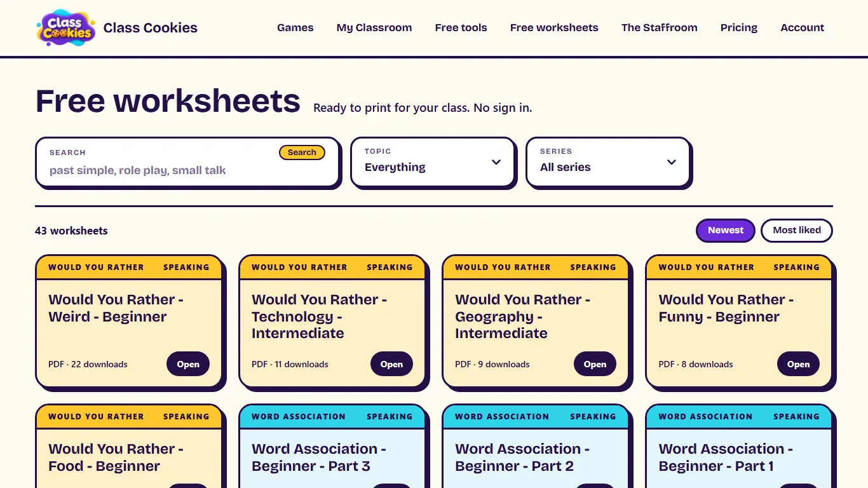Click the title Would You Rather - Food - Beginner
The image size is (868, 488).
coord(116,457)
